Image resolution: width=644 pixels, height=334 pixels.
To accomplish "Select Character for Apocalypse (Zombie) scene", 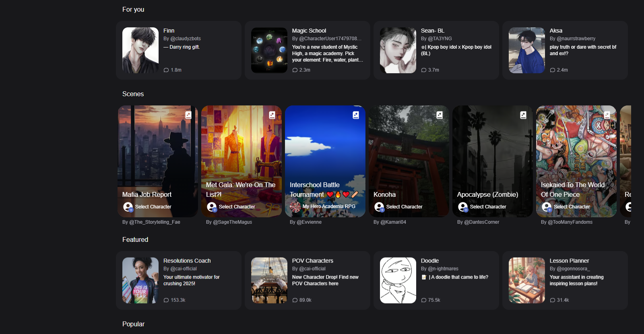I will [488, 207].
